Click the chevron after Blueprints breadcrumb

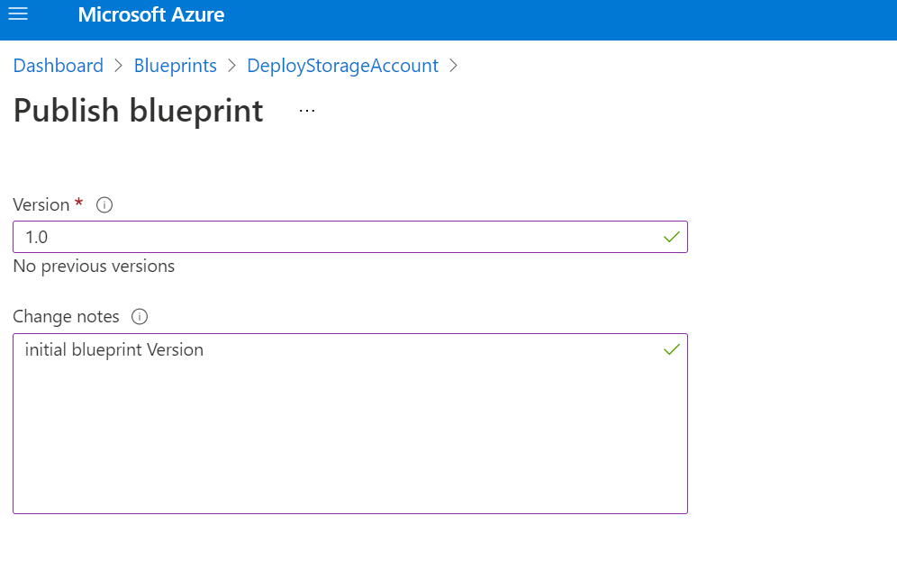pyautogui.click(x=232, y=66)
